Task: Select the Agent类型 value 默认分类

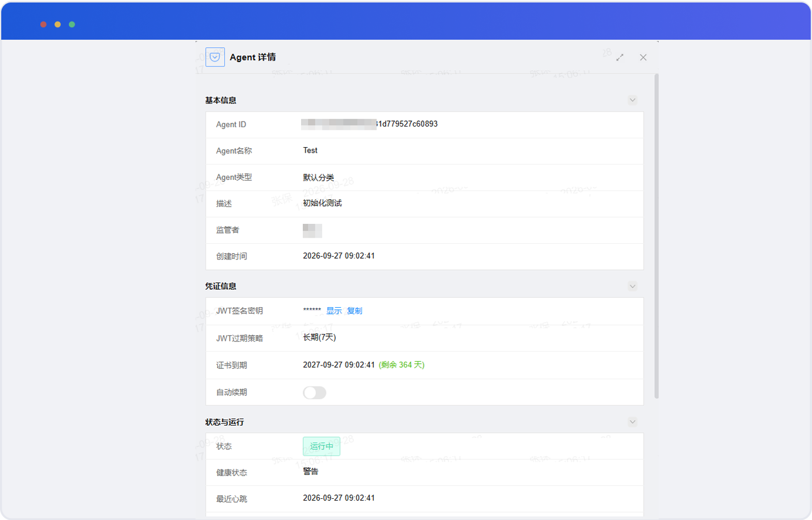Action: pyautogui.click(x=318, y=177)
